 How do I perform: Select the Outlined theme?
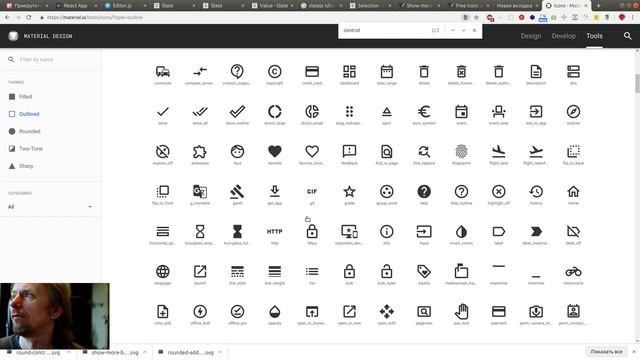pos(24,114)
